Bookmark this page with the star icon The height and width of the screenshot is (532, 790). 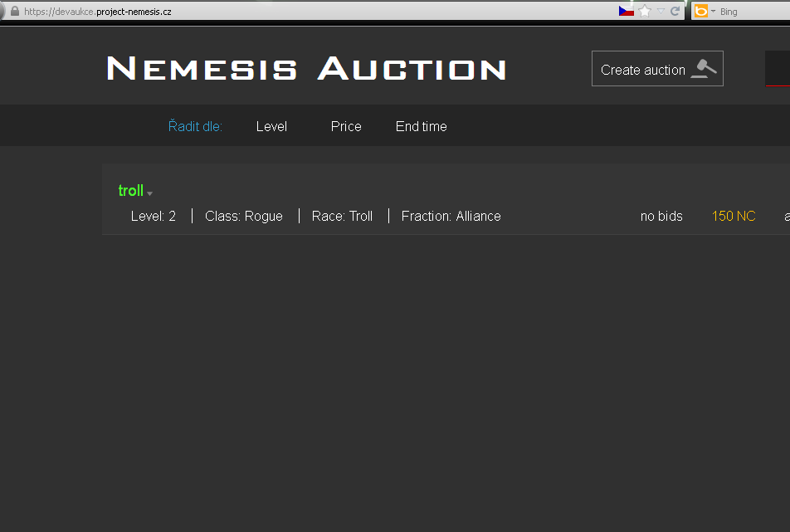645,11
